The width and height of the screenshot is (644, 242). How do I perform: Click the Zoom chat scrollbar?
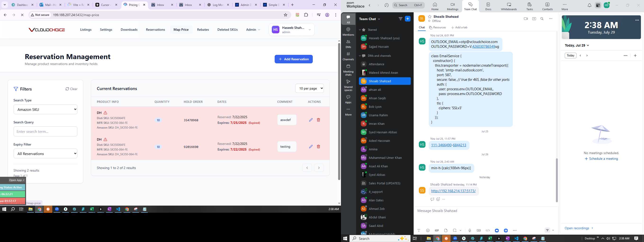(x=557, y=180)
